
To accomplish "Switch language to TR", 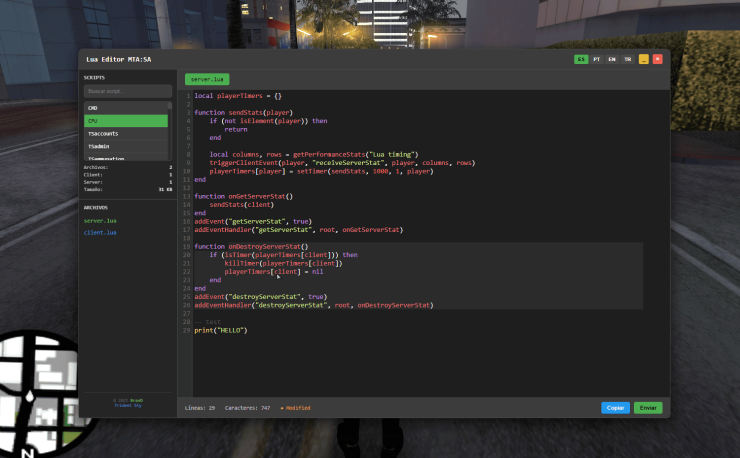I will [x=628, y=59].
